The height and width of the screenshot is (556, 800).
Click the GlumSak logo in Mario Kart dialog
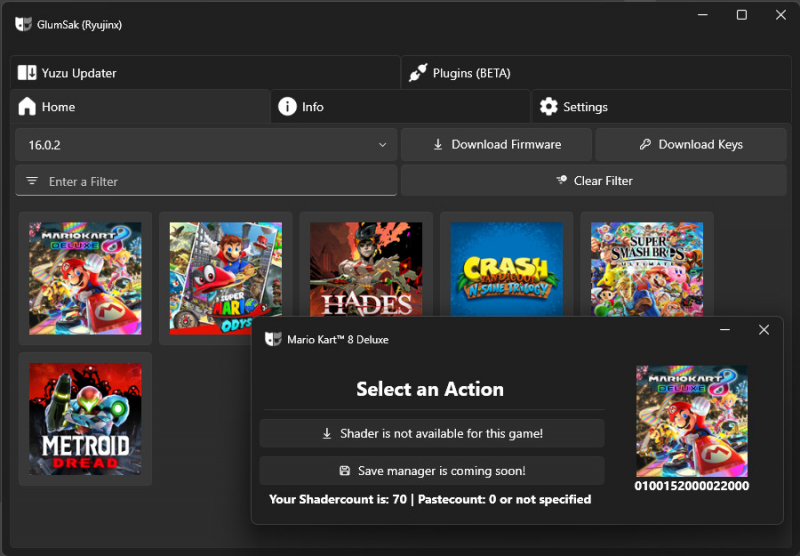point(273,339)
